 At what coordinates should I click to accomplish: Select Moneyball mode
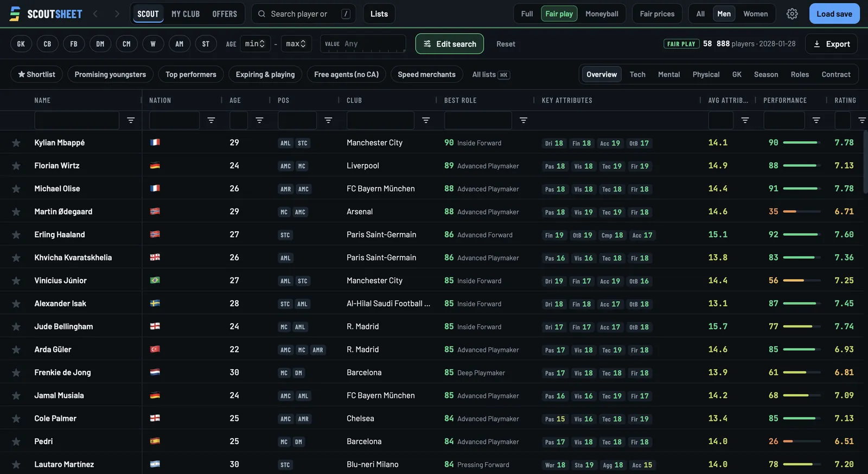(602, 14)
